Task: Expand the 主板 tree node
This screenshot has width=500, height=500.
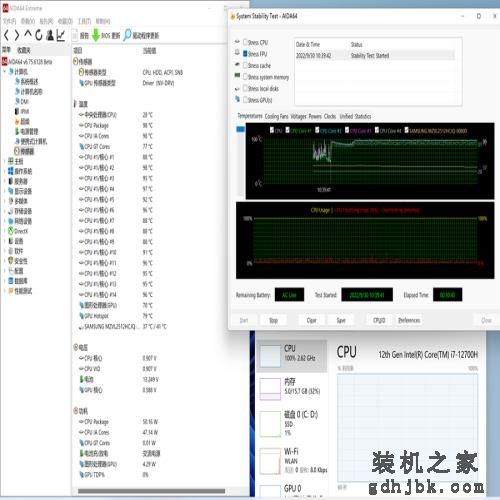Action: pyautogui.click(x=5, y=161)
